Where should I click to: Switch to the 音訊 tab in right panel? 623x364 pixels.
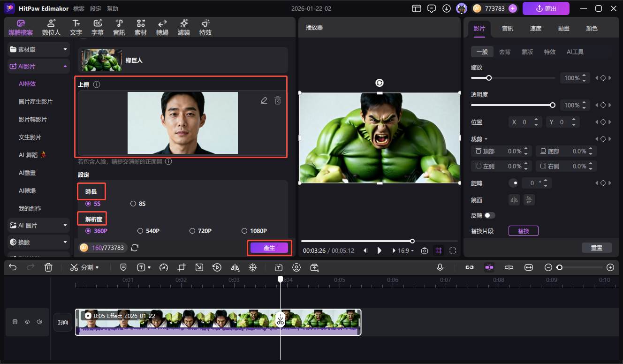[x=508, y=28]
